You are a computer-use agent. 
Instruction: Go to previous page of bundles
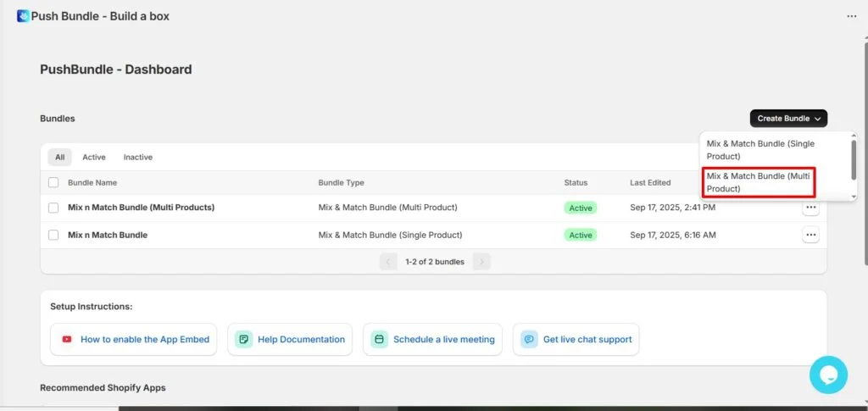pos(388,262)
